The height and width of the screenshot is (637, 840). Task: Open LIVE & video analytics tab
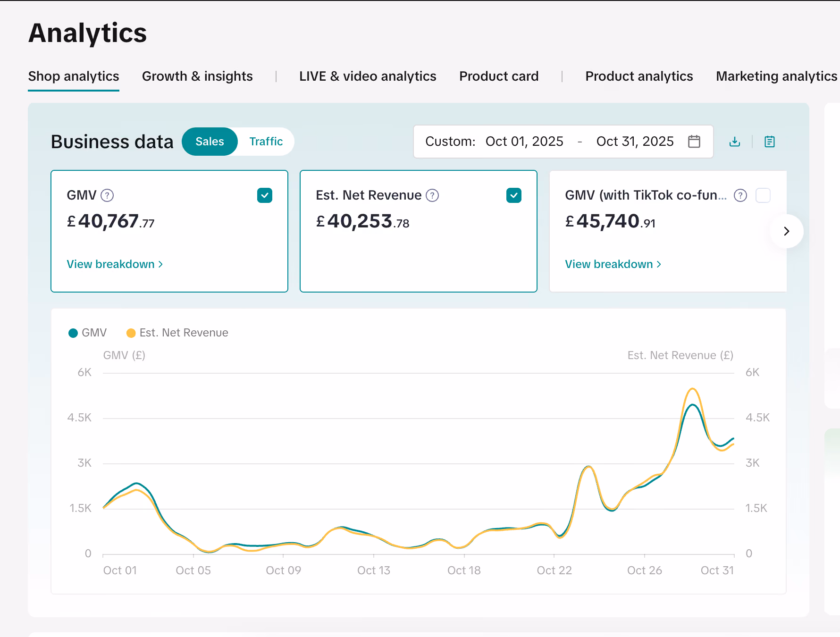(368, 76)
